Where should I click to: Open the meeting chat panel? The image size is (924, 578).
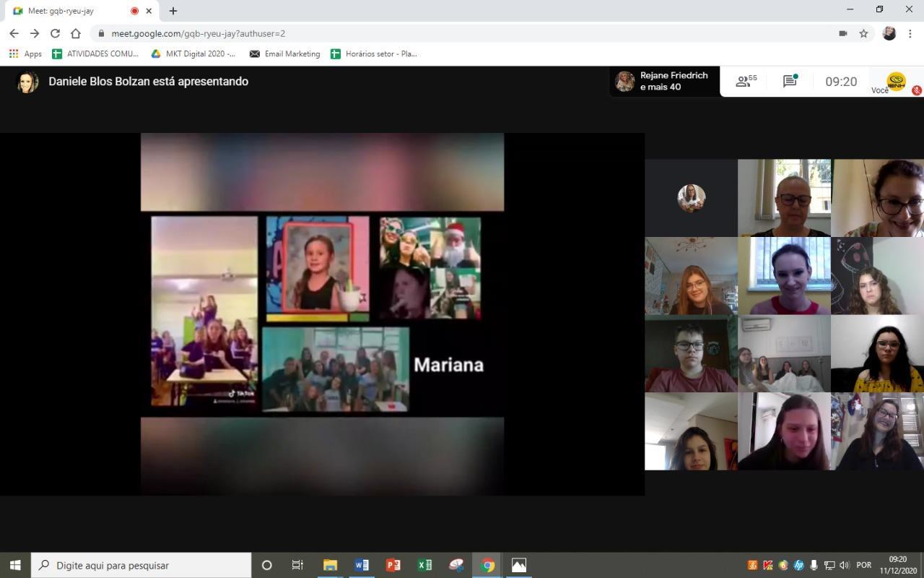tap(790, 82)
